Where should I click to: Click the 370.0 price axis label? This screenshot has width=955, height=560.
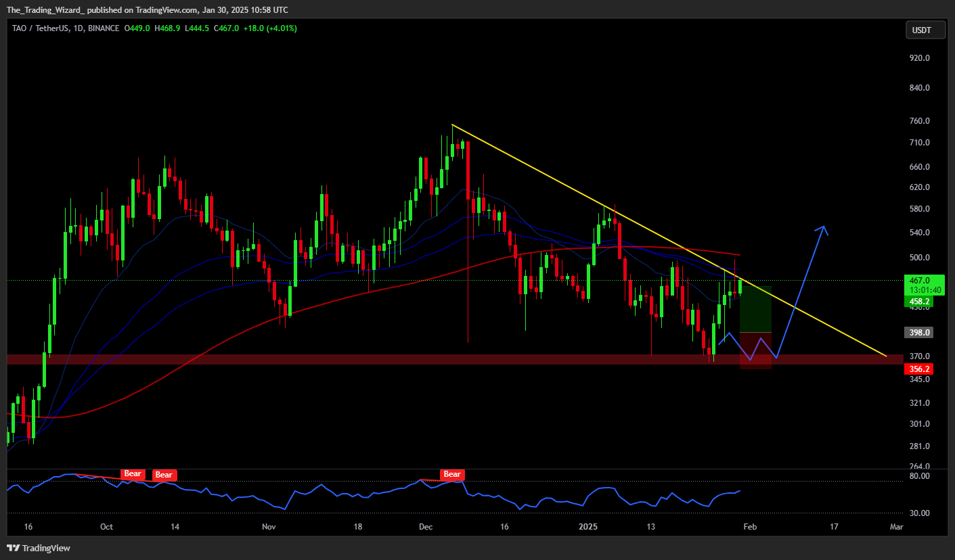919,356
